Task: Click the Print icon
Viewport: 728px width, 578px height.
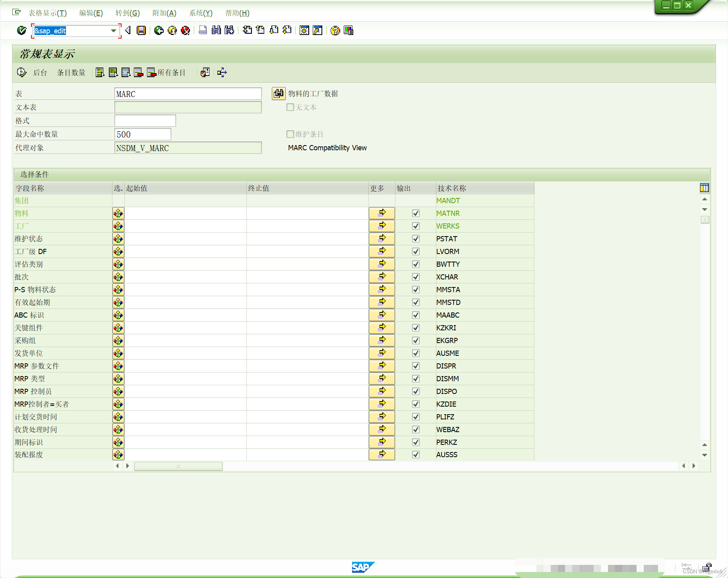Action: click(203, 31)
